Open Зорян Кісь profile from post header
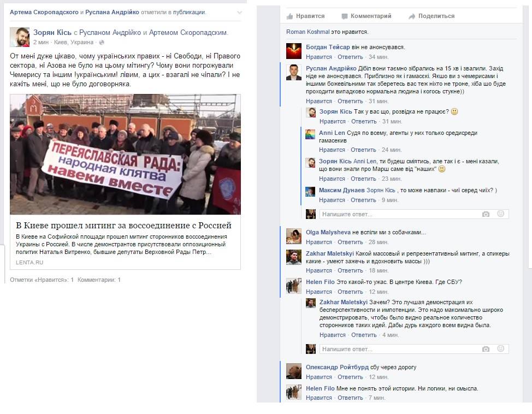 [52, 32]
